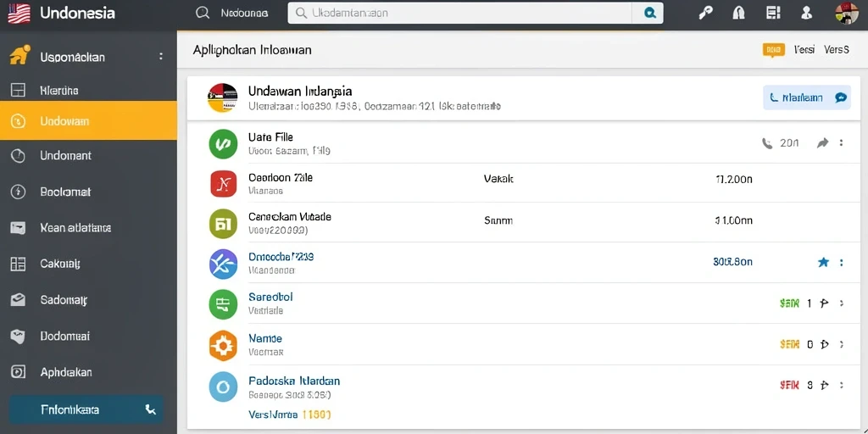
Task: Click the phone icon in Uate File row
Action: click(767, 143)
